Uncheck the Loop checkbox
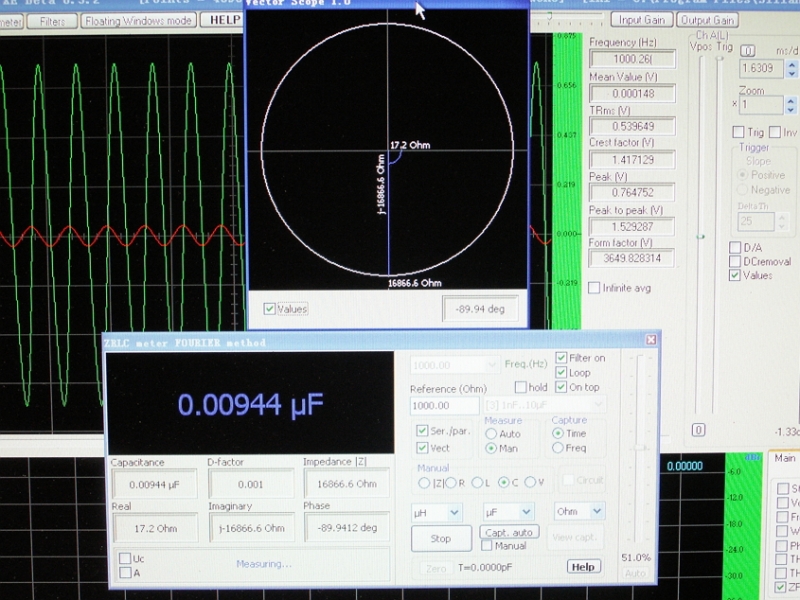 561,373
